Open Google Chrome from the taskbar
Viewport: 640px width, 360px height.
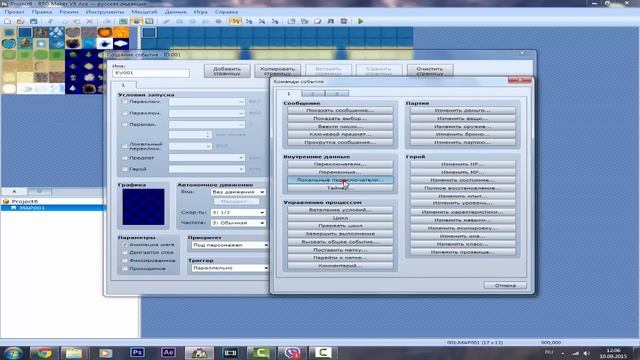coord(44,353)
